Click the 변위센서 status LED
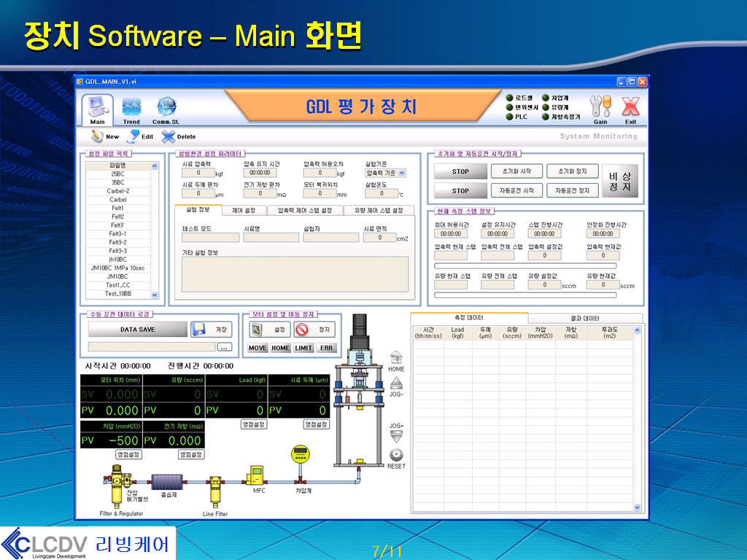The height and width of the screenshot is (560, 747). click(509, 107)
